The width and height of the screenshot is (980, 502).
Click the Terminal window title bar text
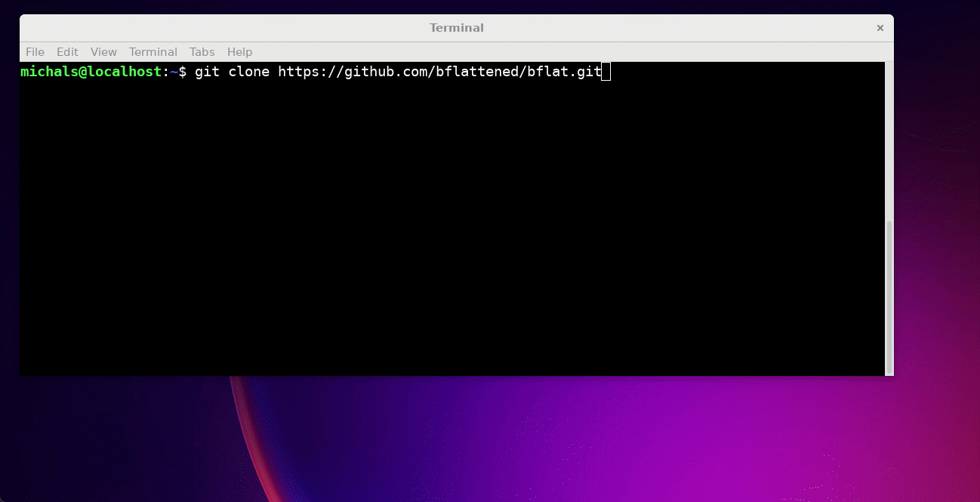pyautogui.click(x=456, y=28)
